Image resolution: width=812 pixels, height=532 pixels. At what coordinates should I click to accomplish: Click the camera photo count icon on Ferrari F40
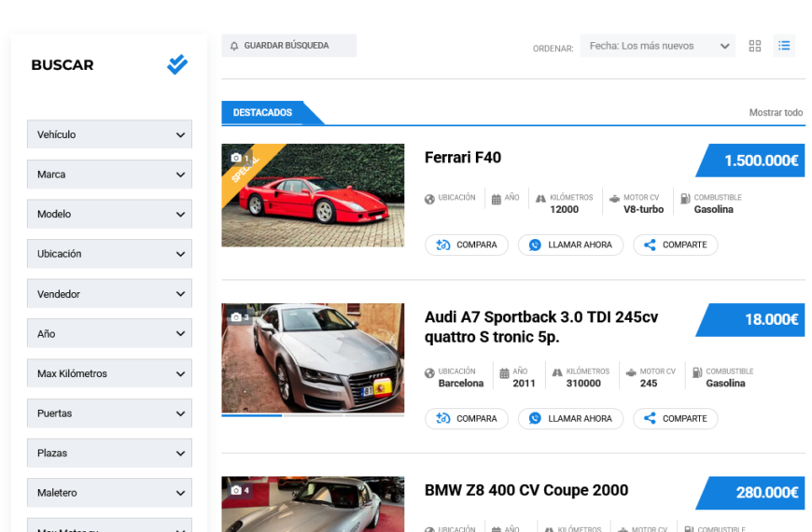pos(236,158)
